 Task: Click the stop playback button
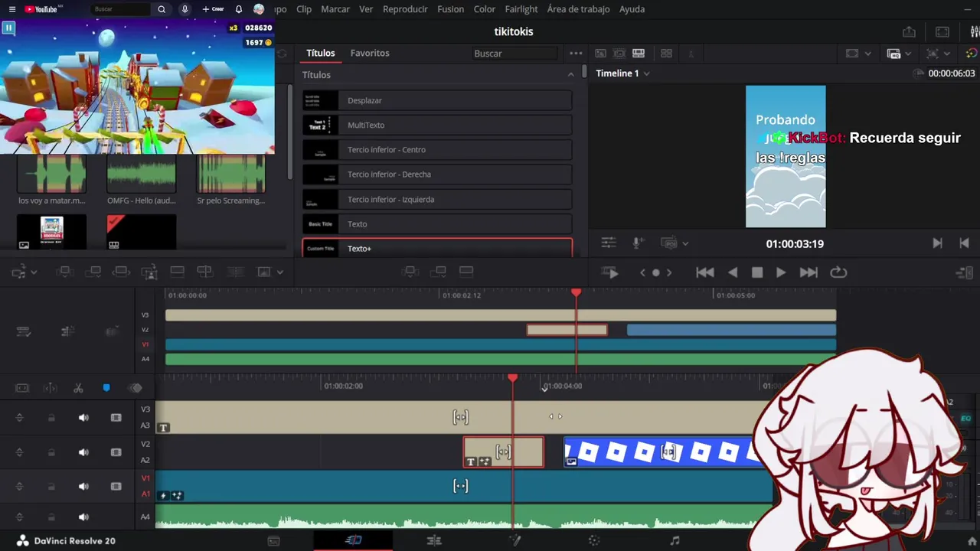pyautogui.click(x=757, y=272)
